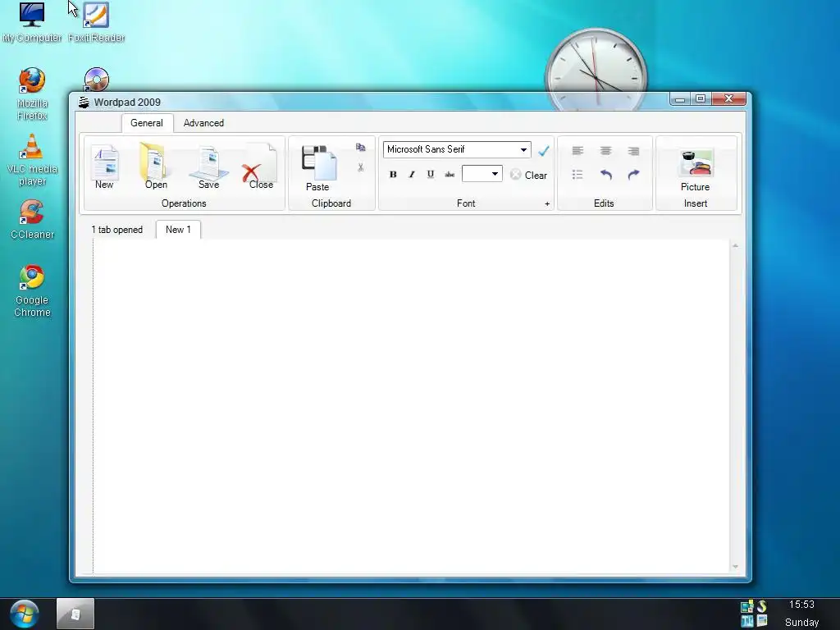Redo the last edit
Image resolution: width=840 pixels, height=630 pixels.
(x=633, y=175)
